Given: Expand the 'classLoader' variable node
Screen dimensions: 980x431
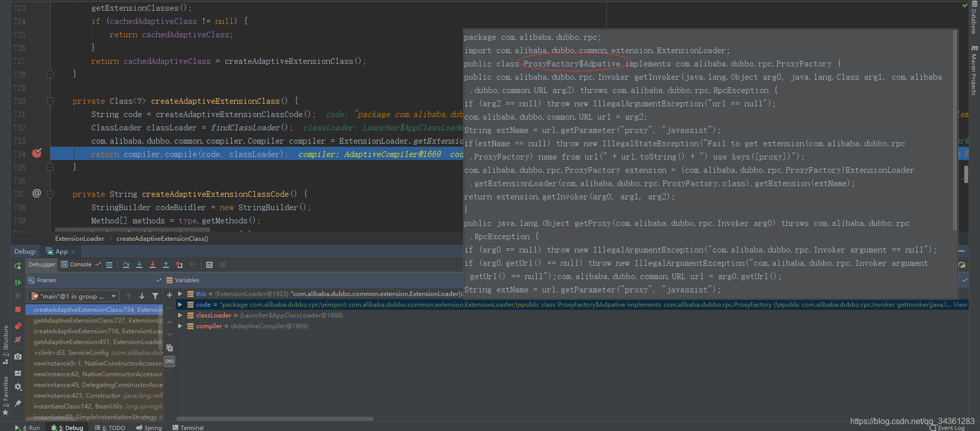Looking at the screenshot, I should point(180,315).
